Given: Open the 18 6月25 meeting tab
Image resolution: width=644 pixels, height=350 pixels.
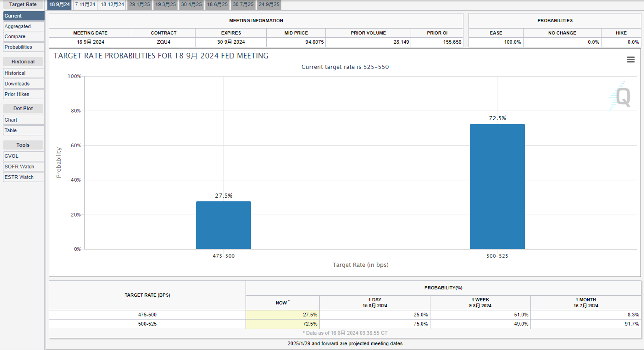Looking at the screenshot, I should 217,5.
